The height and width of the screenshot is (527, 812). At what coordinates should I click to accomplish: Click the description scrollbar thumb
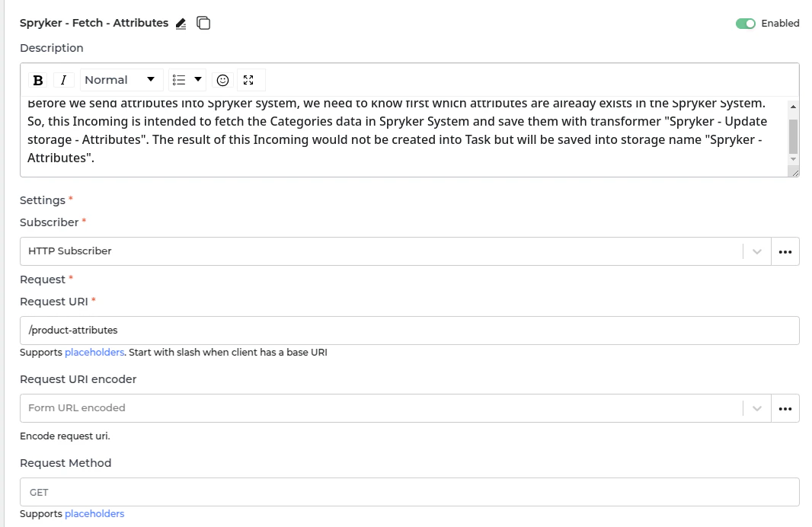click(x=794, y=136)
